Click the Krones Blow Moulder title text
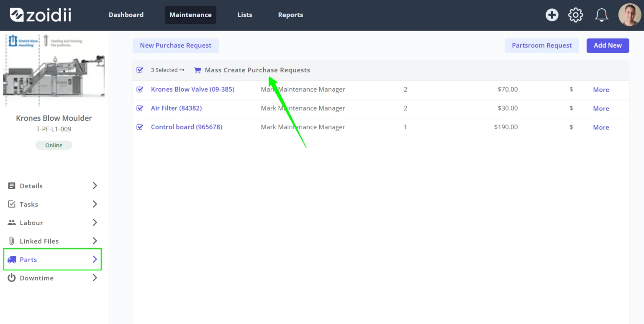 click(x=54, y=118)
